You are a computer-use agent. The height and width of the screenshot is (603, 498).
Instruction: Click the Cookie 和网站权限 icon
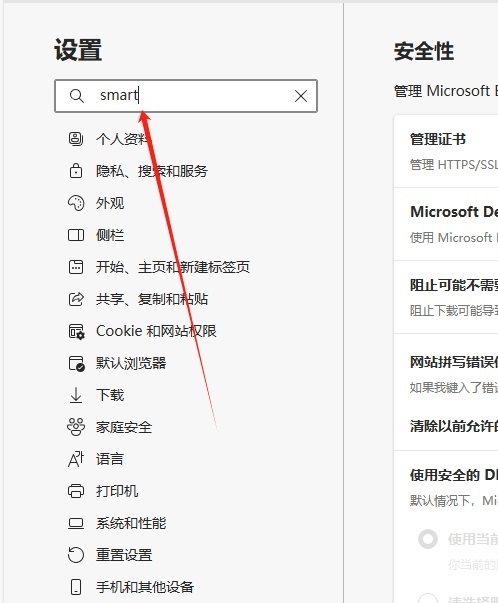click(76, 331)
